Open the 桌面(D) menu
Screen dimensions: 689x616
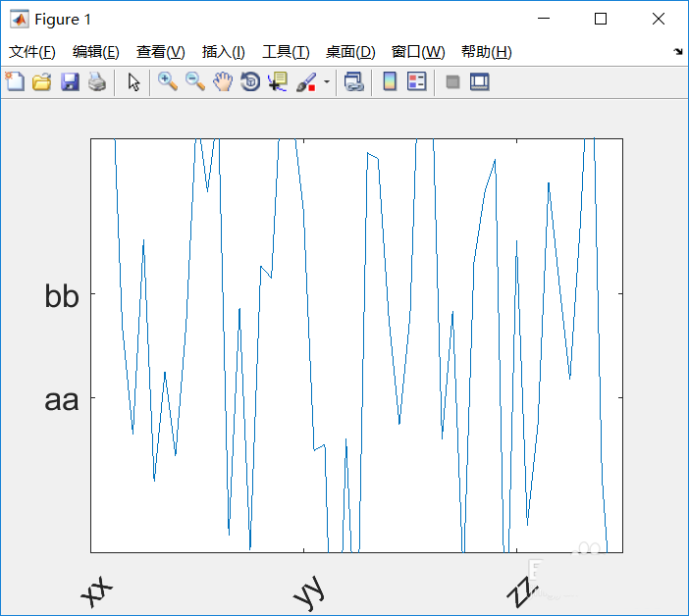click(x=350, y=52)
